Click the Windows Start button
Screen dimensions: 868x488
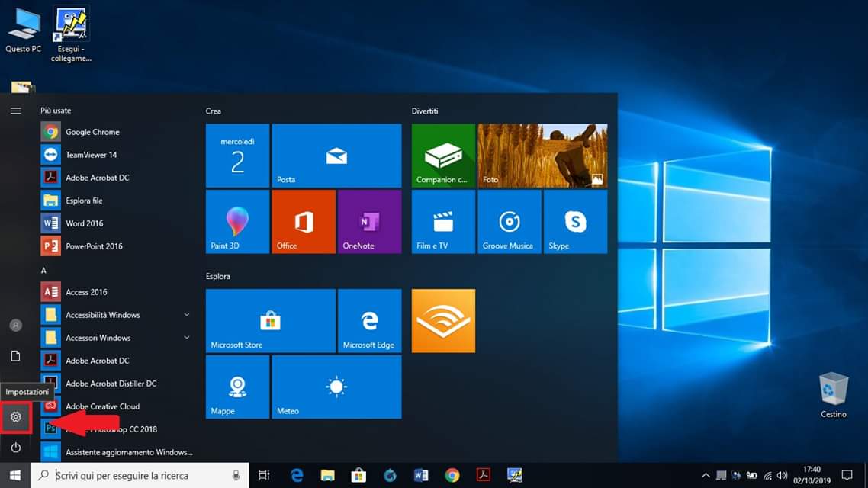[x=15, y=475]
